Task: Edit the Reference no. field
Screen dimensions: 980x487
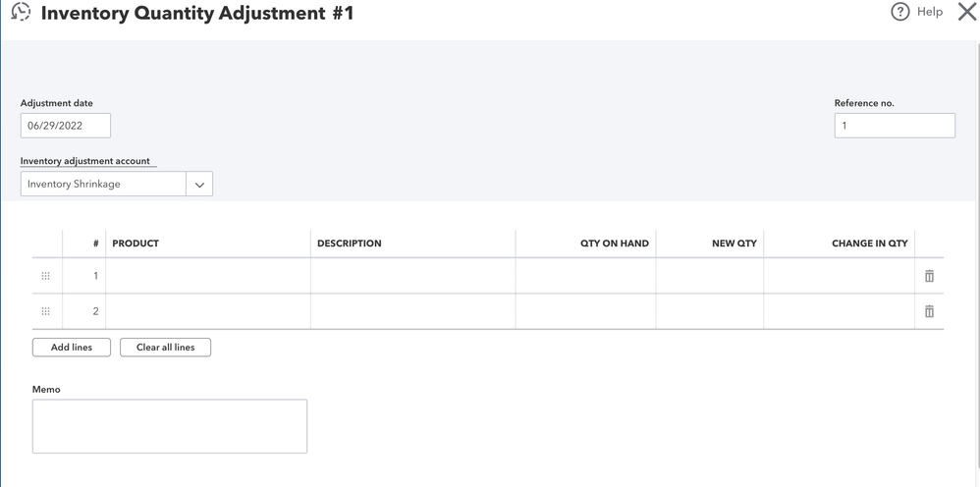Action: tap(894, 126)
